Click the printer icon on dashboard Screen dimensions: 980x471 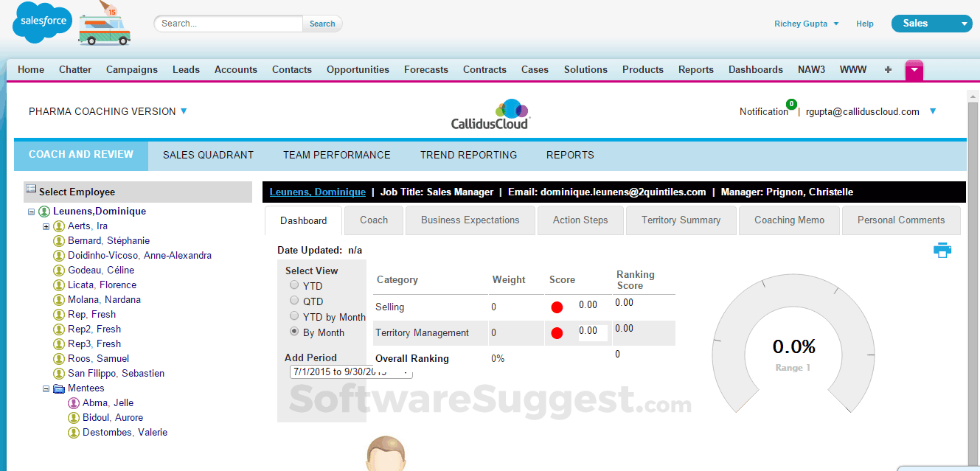[x=942, y=250]
